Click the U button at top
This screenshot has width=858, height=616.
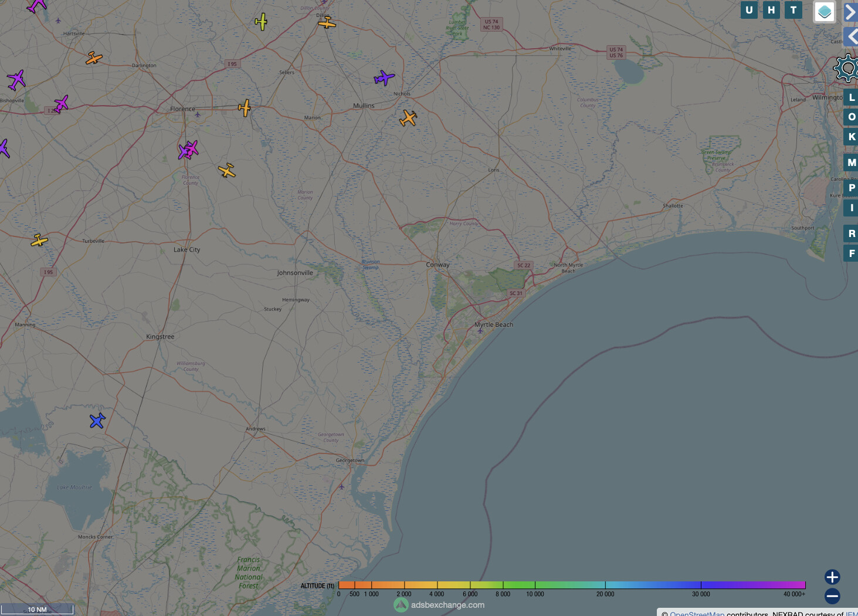(749, 10)
